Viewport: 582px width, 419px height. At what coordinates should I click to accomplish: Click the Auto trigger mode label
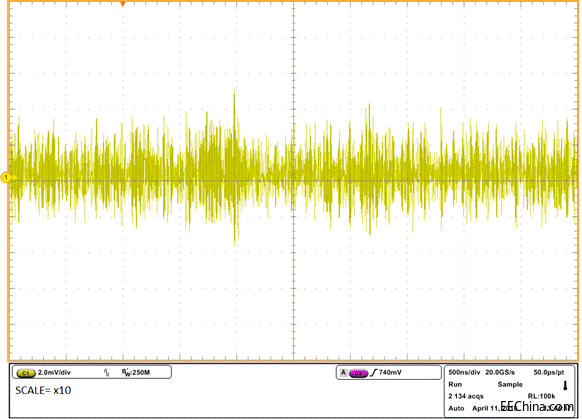456,408
